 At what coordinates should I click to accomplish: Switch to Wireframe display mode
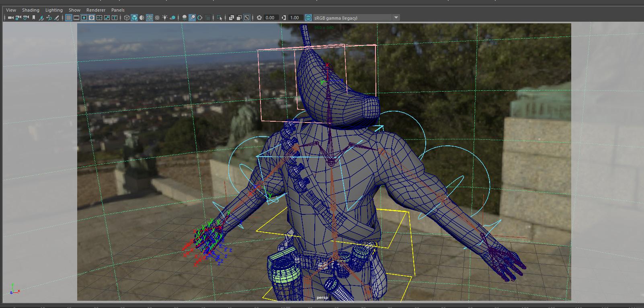point(127,18)
